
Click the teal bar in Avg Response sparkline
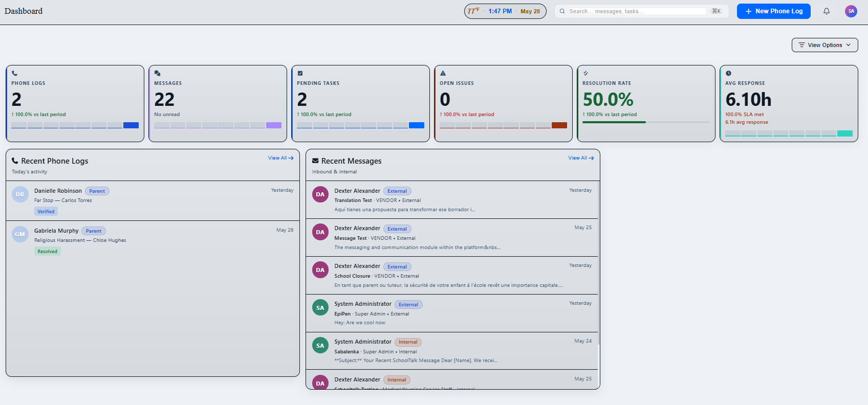845,133
